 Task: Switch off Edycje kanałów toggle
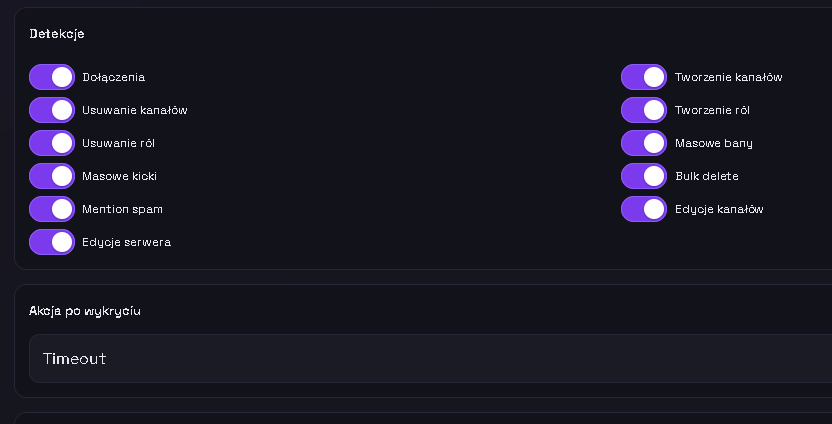(644, 209)
